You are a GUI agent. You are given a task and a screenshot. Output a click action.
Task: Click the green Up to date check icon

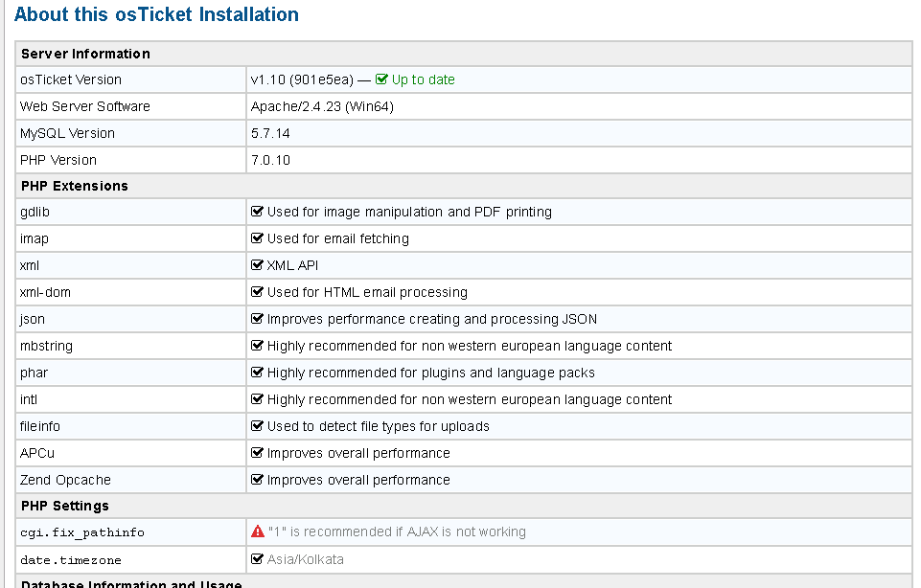381,79
